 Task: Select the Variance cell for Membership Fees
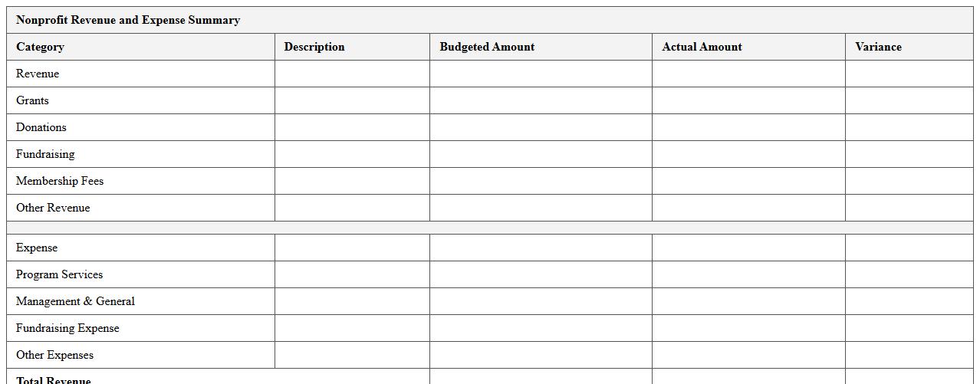[x=909, y=181]
